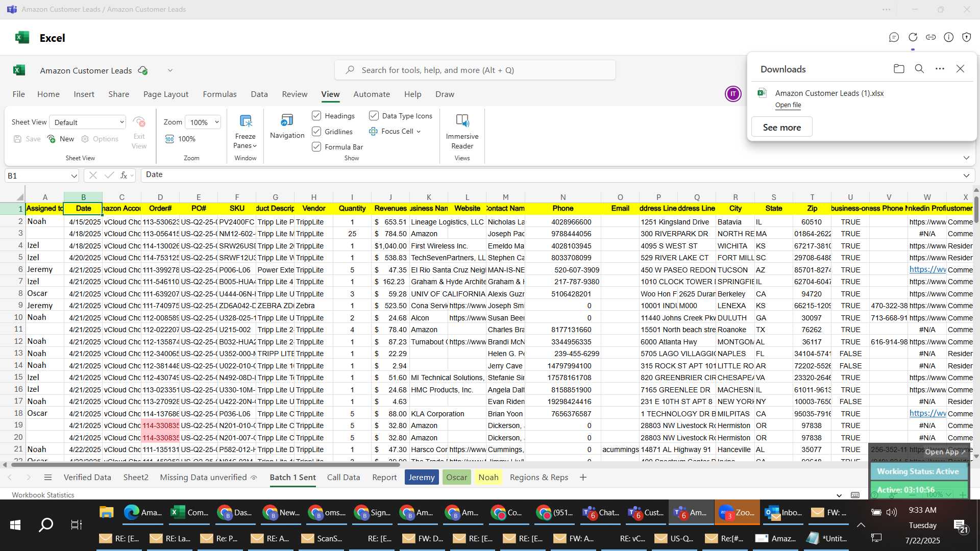
Task: Click the Search for tools box
Action: coord(475,70)
